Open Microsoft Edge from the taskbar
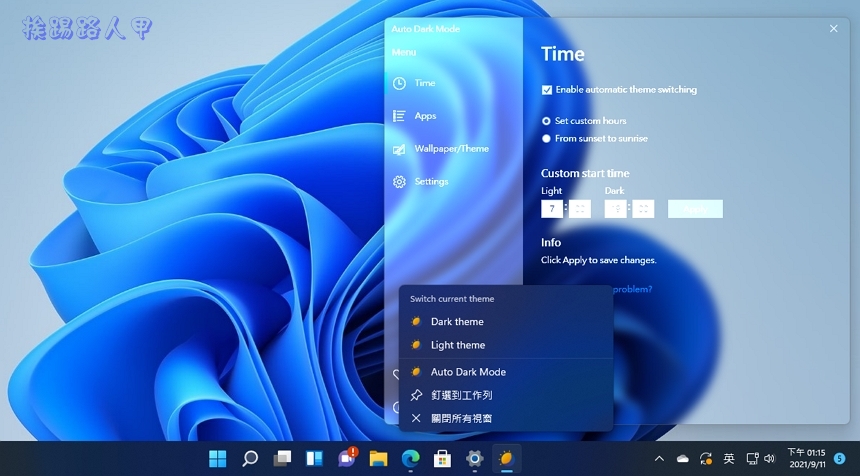This screenshot has width=860, height=476. click(410, 458)
